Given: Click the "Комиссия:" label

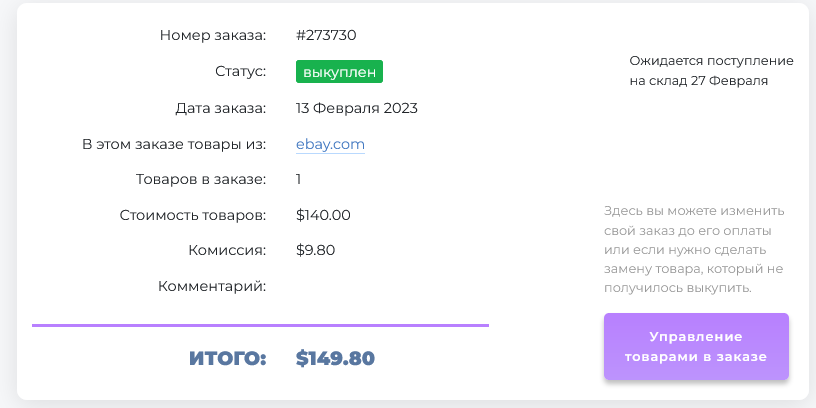Looking at the screenshot, I should click(x=227, y=251).
